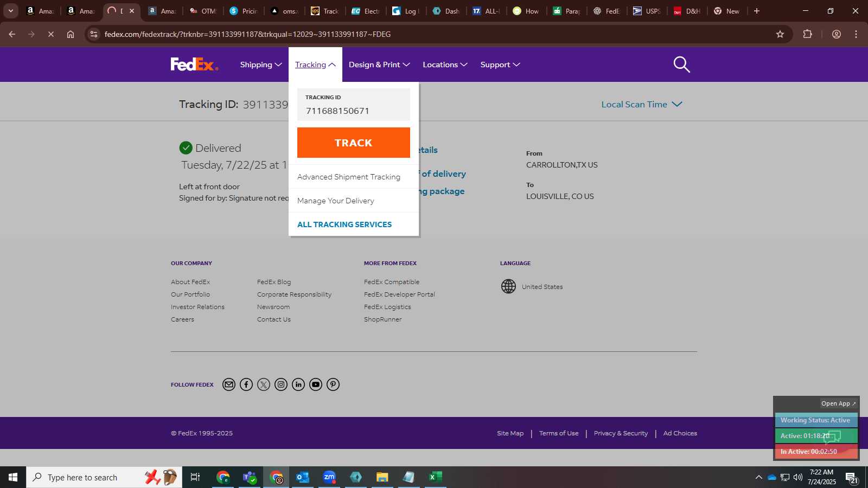Expand the Locations menu
Image resolution: width=868 pixels, height=488 pixels.
pyautogui.click(x=445, y=65)
